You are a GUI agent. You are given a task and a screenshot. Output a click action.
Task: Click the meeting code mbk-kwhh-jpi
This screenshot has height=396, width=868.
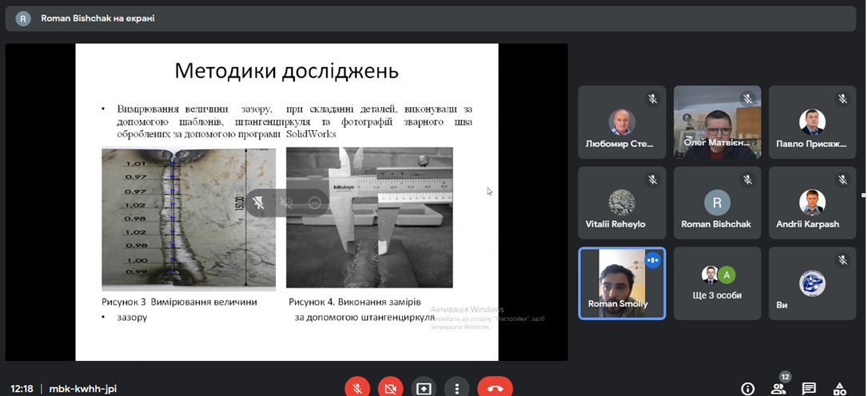coord(82,389)
